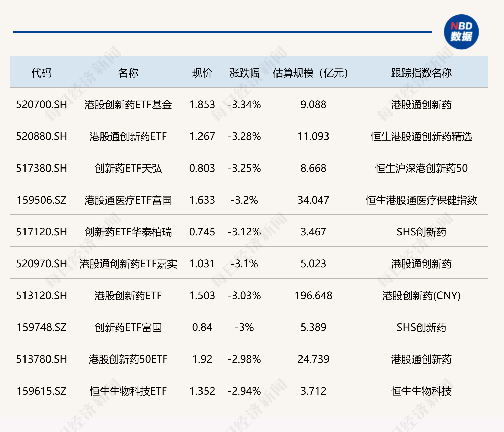This screenshot has width=504, height=432.
Task: Click code 159506.SZ
Action: click(x=41, y=200)
